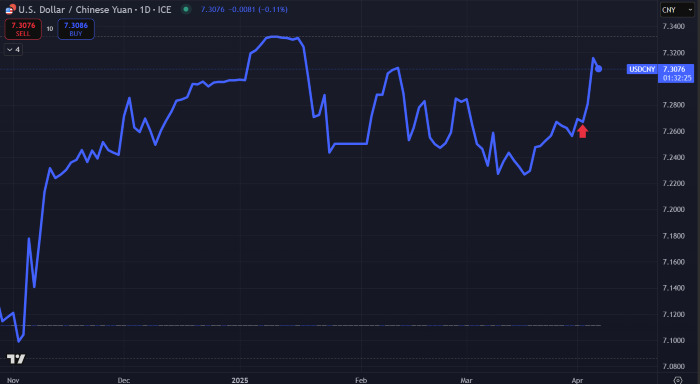The height and width of the screenshot is (384, 700).
Task: Click the TradingView logo
Action: pyautogui.click(x=16, y=359)
